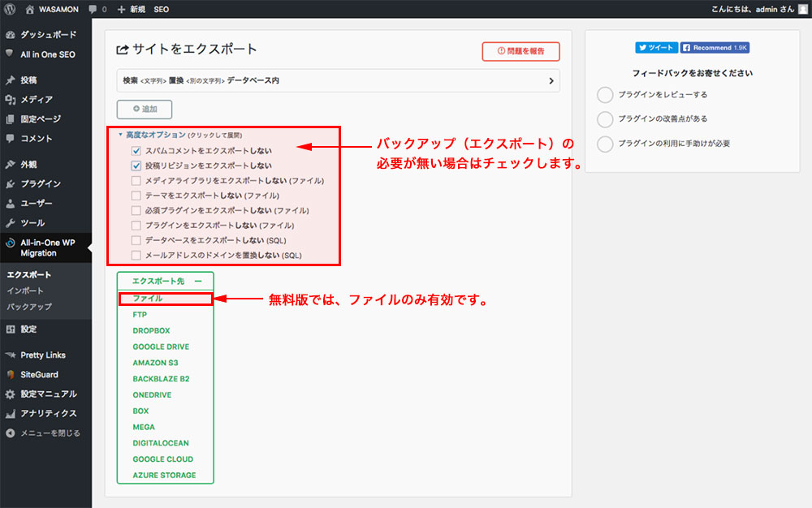Click the 問題を報告 button

point(521,51)
